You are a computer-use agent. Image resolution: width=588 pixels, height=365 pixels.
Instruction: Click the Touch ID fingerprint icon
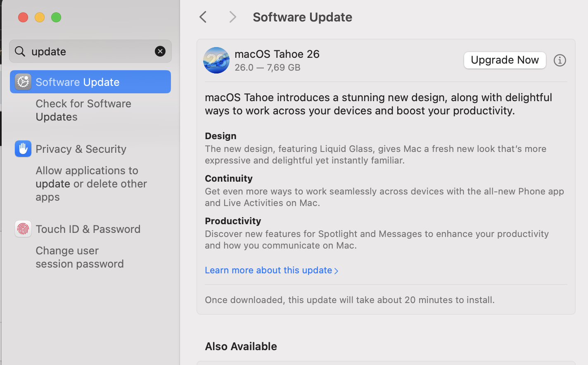click(x=23, y=229)
